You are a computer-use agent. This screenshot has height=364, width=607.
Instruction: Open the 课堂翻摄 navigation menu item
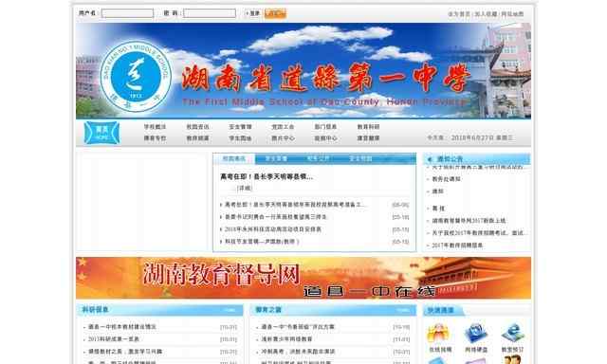368,138
